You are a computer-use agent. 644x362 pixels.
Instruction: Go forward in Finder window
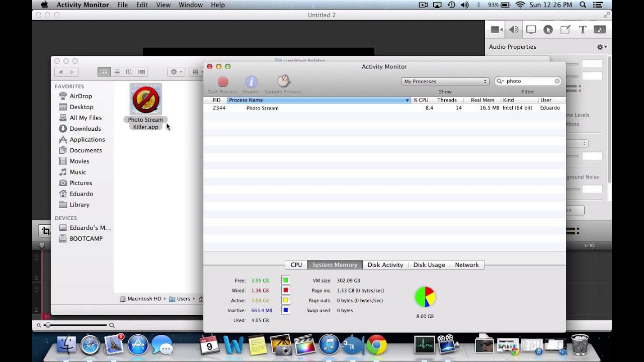[72, 72]
